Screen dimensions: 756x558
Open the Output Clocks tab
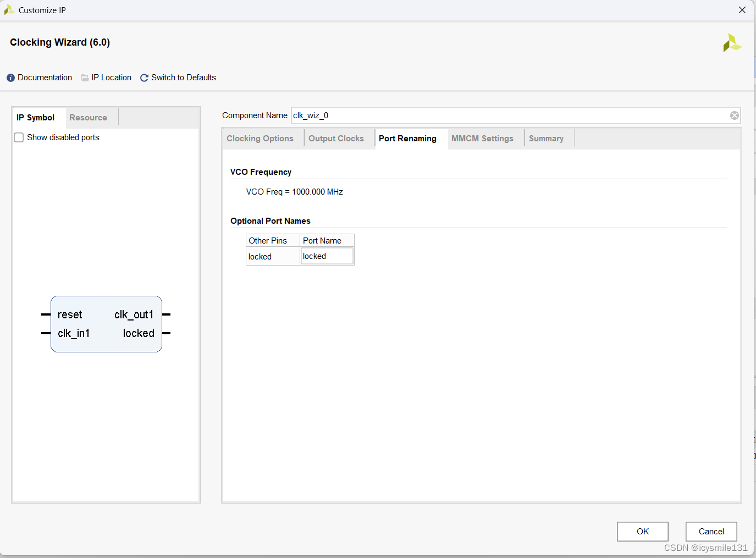(x=336, y=139)
